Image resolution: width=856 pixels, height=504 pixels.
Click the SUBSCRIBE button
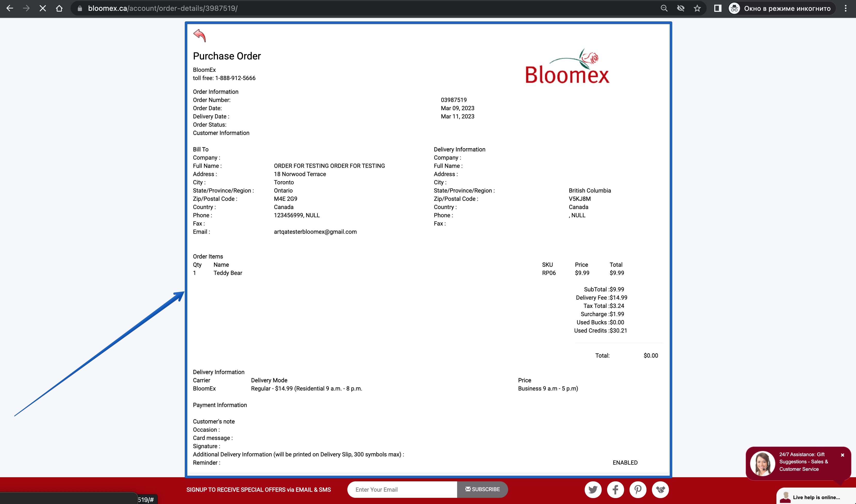tap(482, 489)
